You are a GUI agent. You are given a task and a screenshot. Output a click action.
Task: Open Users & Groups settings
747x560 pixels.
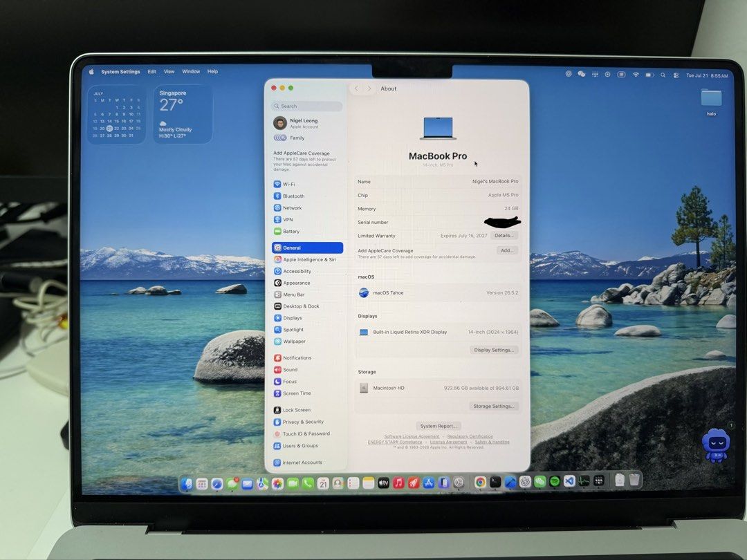296,446
